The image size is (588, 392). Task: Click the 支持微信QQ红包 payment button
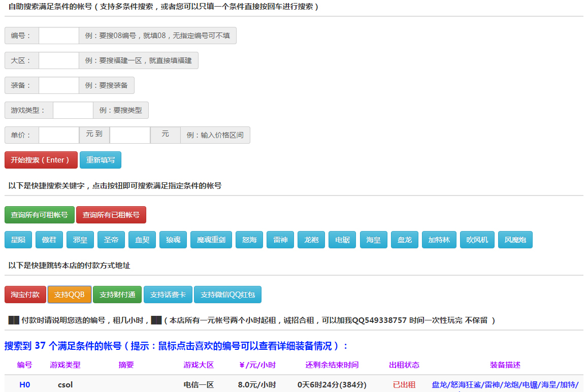click(x=228, y=294)
